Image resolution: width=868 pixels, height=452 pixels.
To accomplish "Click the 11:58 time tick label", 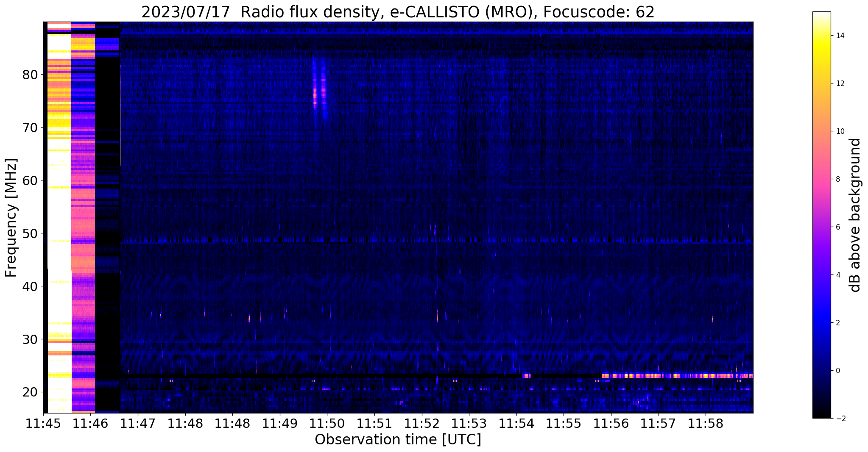I will pyautogui.click(x=706, y=424).
